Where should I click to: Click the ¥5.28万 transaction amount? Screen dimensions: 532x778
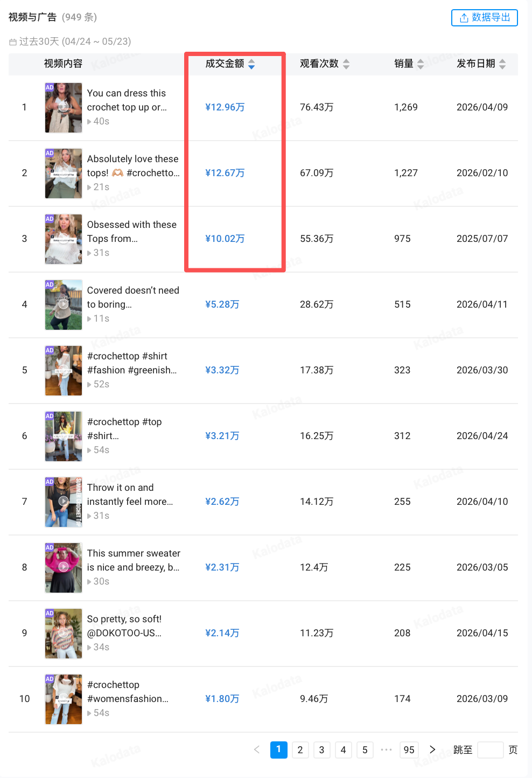click(x=222, y=304)
